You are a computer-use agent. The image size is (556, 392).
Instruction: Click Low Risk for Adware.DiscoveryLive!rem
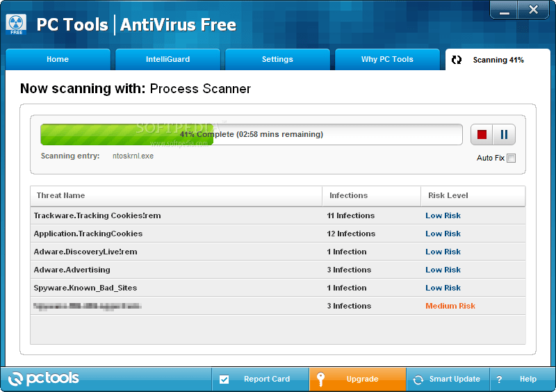443,252
